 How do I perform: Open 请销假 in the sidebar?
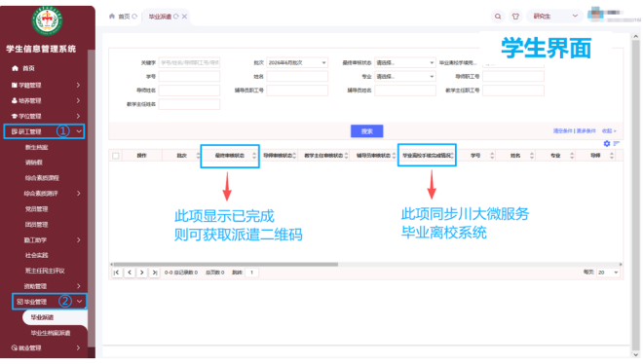click(x=34, y=163)
